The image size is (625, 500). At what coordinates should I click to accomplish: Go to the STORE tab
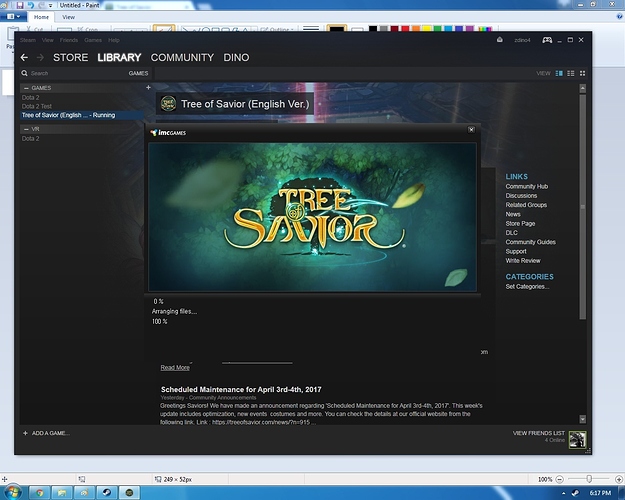[70, 58]
